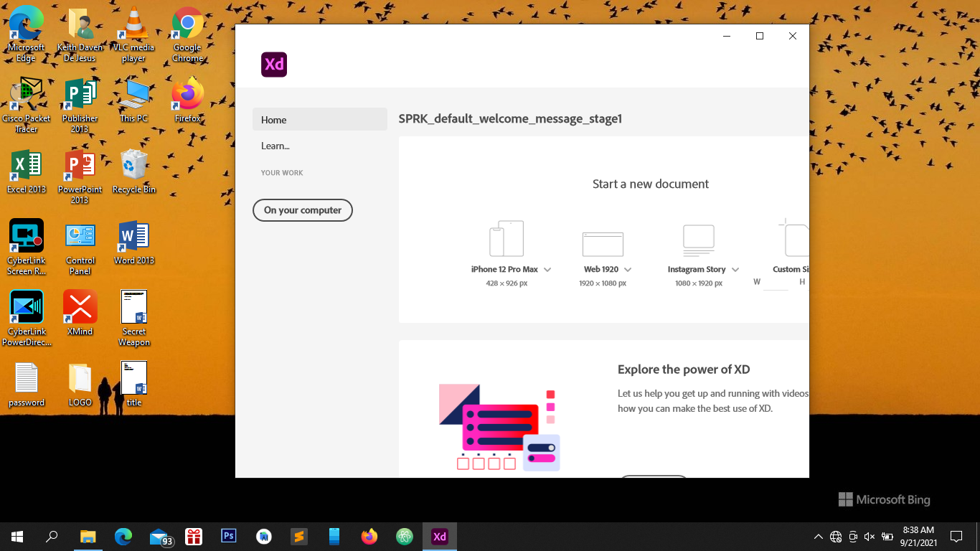The image size is (980, 551).
Task: Click the Explore the power of XD illustration
Action: coord(499,428)
